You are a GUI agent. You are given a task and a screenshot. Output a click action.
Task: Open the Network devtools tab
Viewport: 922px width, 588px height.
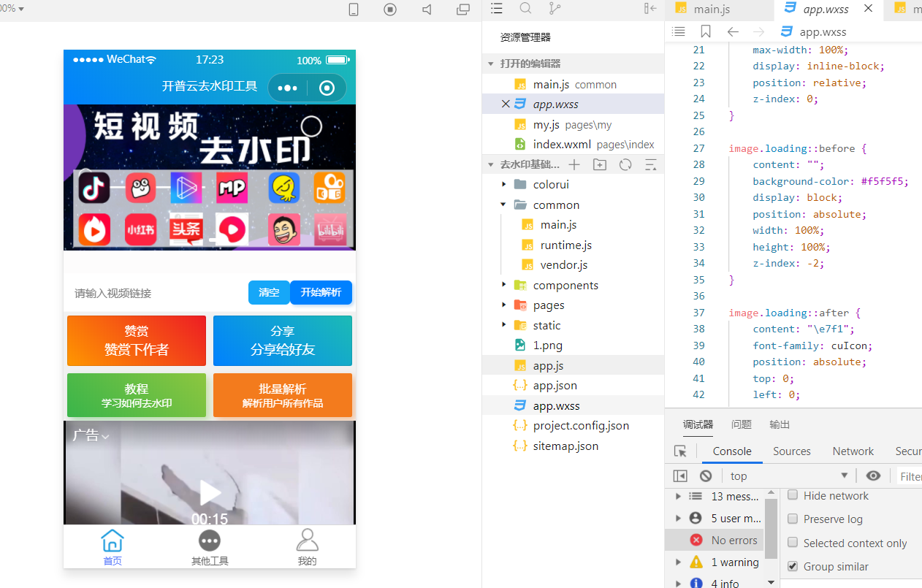853,451
